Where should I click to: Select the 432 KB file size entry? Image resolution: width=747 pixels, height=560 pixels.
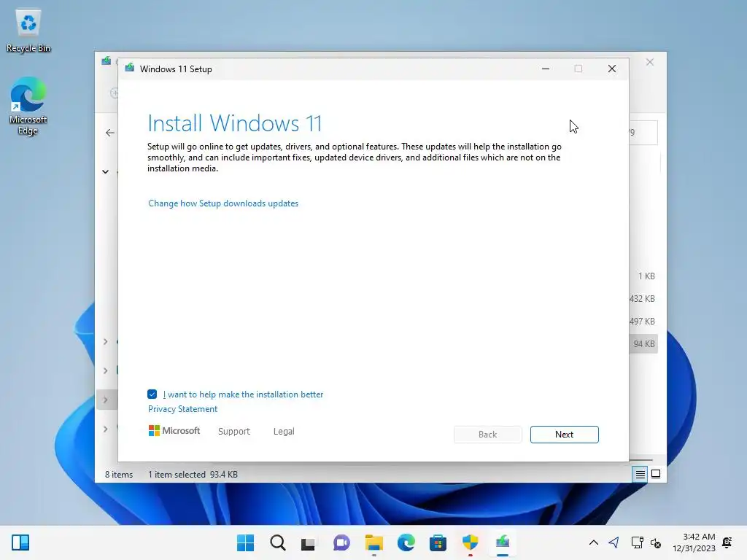(x=642, y=298)
